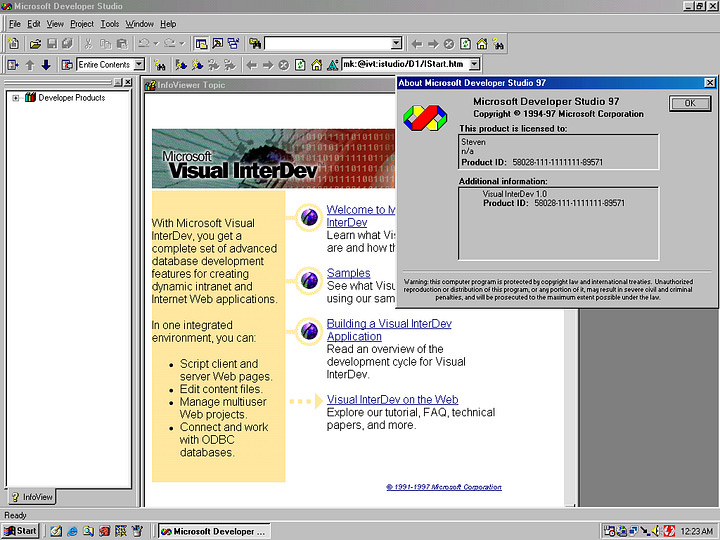This screenshot has width=720, height=540.
Task: Click the Ready status bar text
Action: [15, 515]
